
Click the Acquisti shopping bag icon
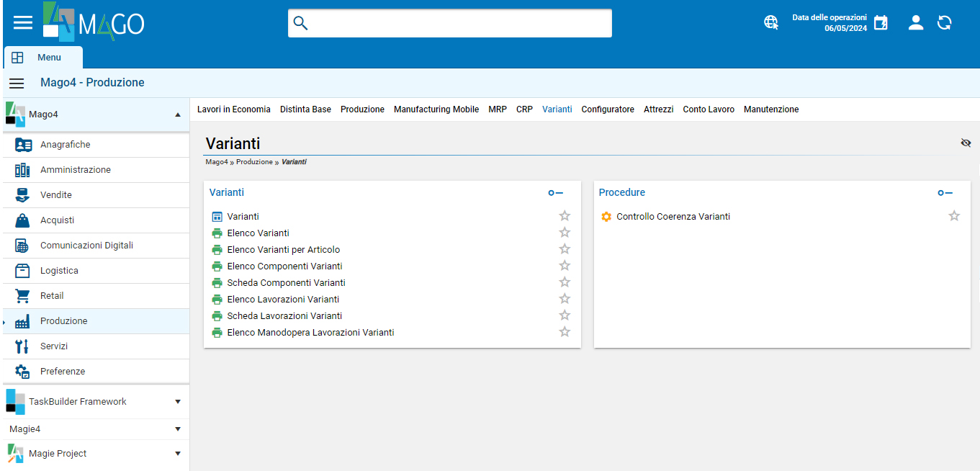pyautogui.click(x=22, y=220)
